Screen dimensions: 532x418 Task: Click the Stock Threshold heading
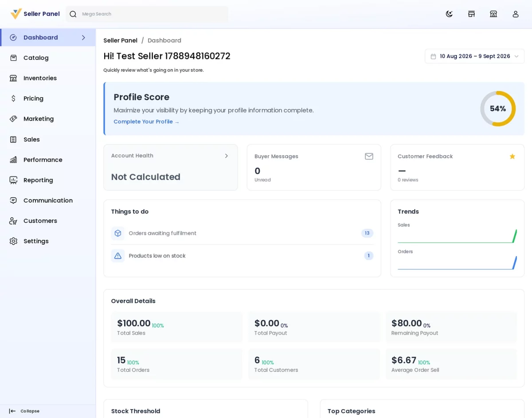(136, 411)
